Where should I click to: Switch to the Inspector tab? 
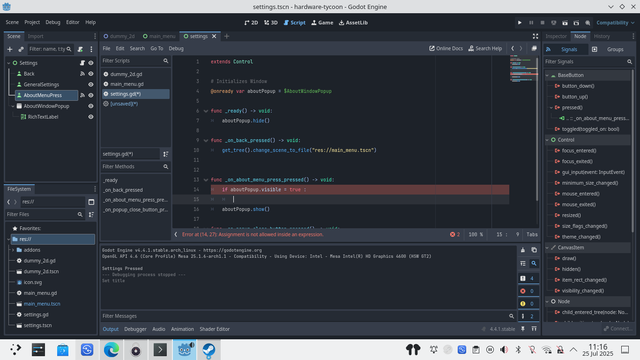click(556, 36)
